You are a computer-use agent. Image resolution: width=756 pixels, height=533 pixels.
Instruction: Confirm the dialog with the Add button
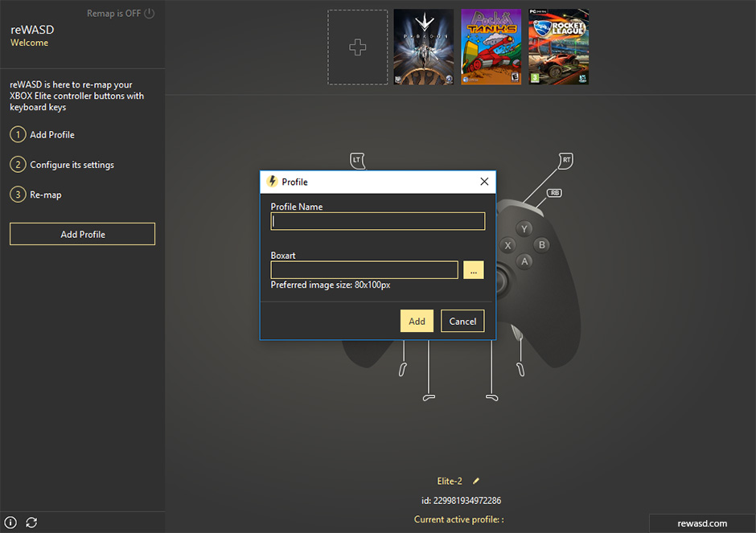coord(417,321)
